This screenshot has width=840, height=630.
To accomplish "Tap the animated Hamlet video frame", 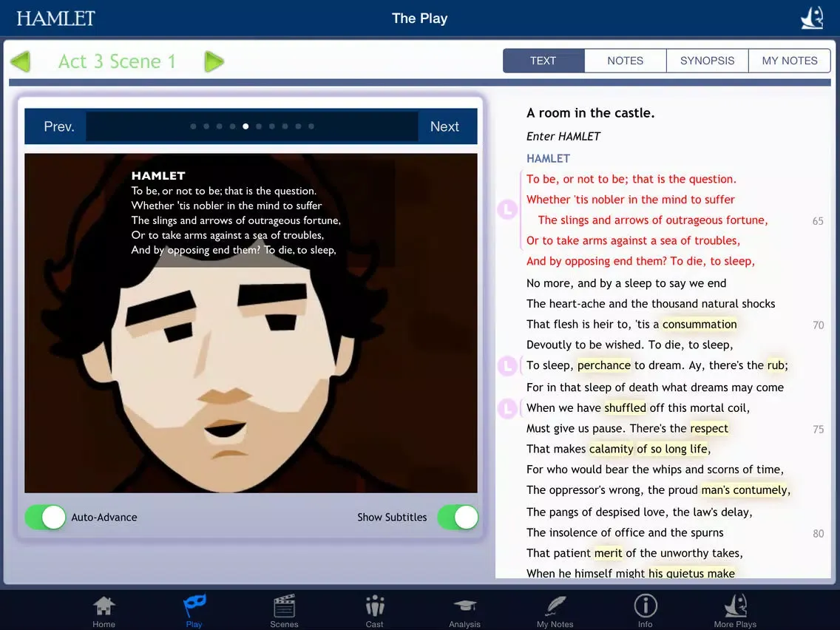I will (251, 323).
